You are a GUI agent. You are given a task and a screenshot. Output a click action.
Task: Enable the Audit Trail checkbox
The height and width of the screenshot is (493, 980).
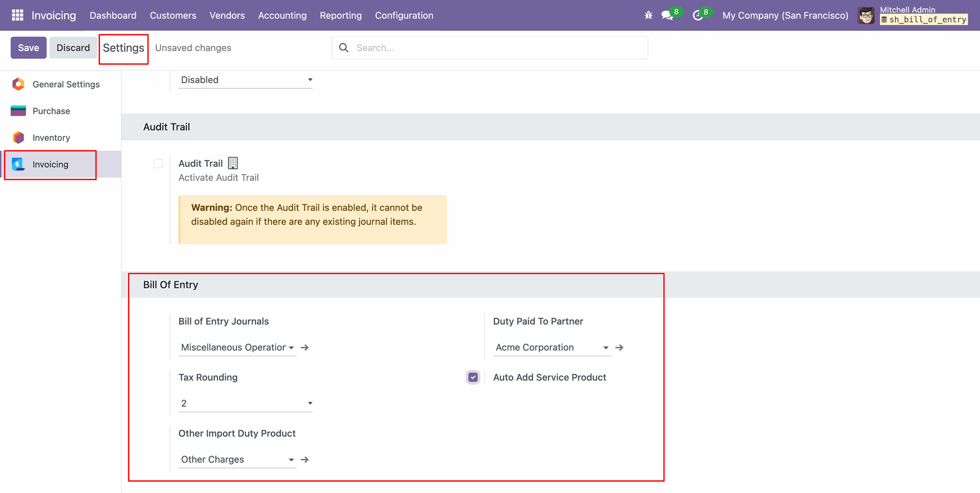(x=158, y=163)
